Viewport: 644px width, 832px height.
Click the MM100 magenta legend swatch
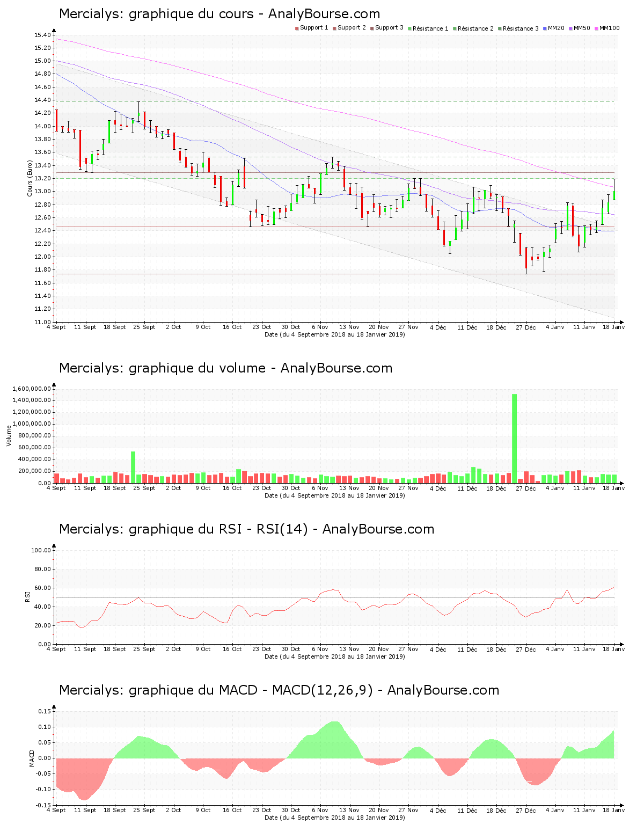596,28
